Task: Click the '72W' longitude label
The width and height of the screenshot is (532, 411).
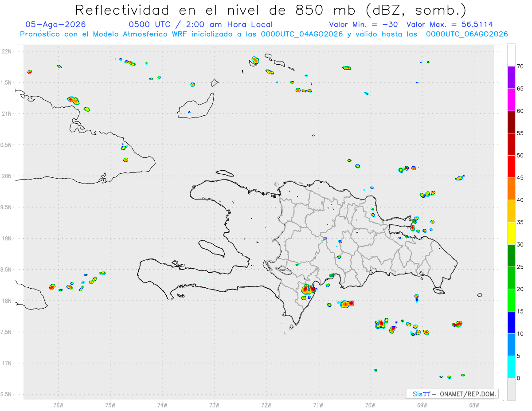Action: 266,405
